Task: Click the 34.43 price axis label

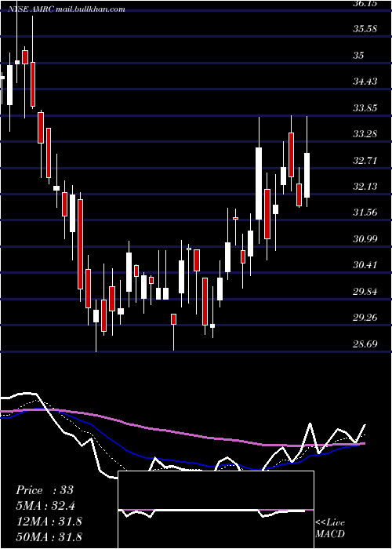Action: click(x=365, y=82)
